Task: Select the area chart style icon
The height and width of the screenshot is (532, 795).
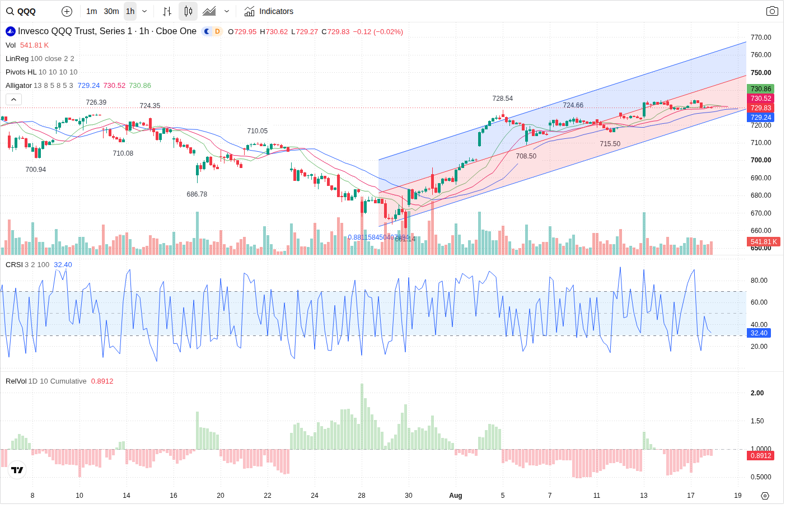Action: (x=209, y=11)
